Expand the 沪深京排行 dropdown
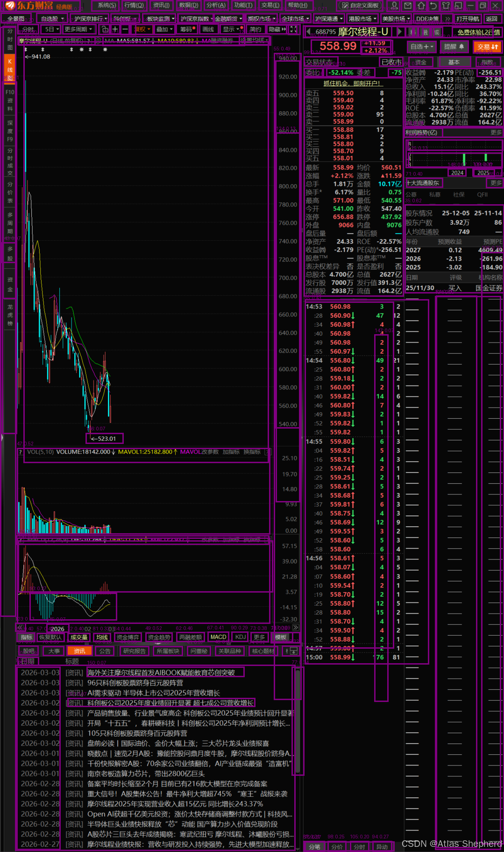 click(90, 19)
